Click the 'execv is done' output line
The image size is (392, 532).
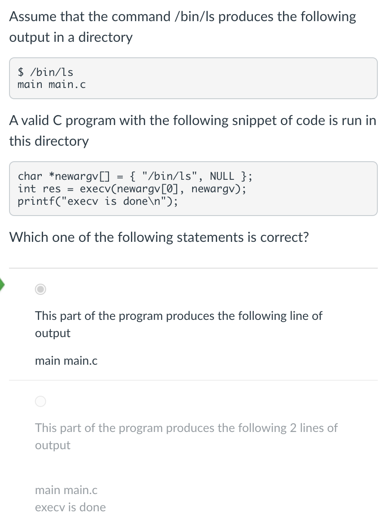tap(70, 507)
